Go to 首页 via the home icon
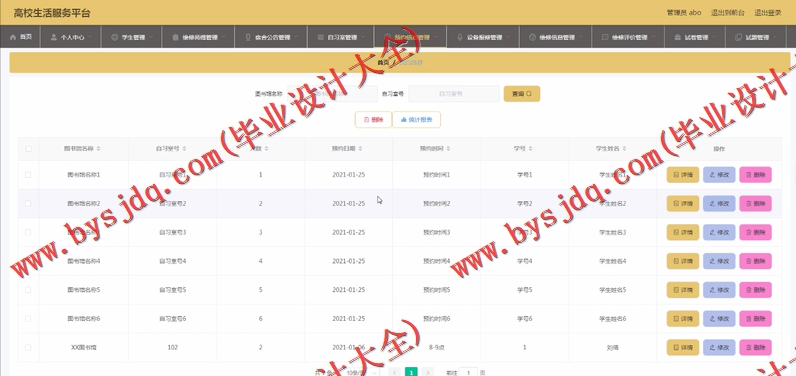 click(13, 37)
